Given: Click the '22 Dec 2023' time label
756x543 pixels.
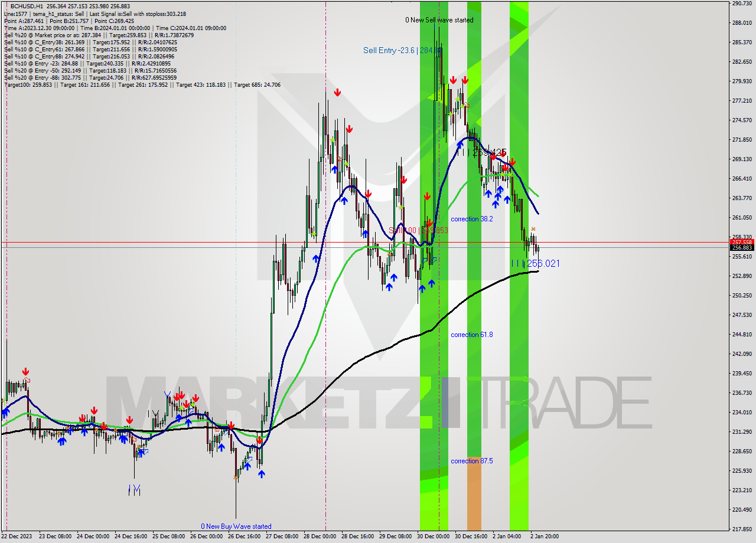Looking at the screenshot, I should 17,537.
